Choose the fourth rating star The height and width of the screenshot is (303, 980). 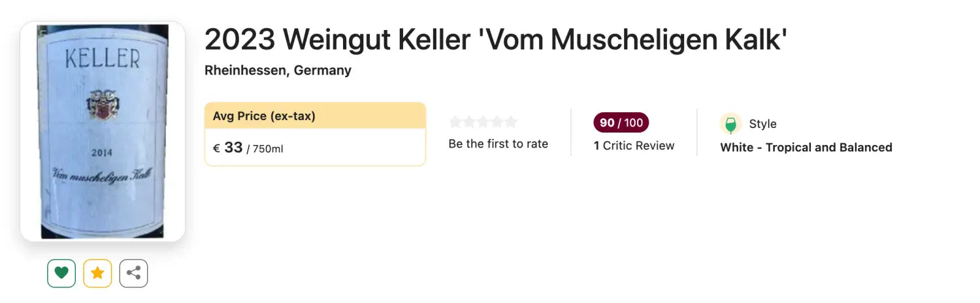[x=497, y=122]
